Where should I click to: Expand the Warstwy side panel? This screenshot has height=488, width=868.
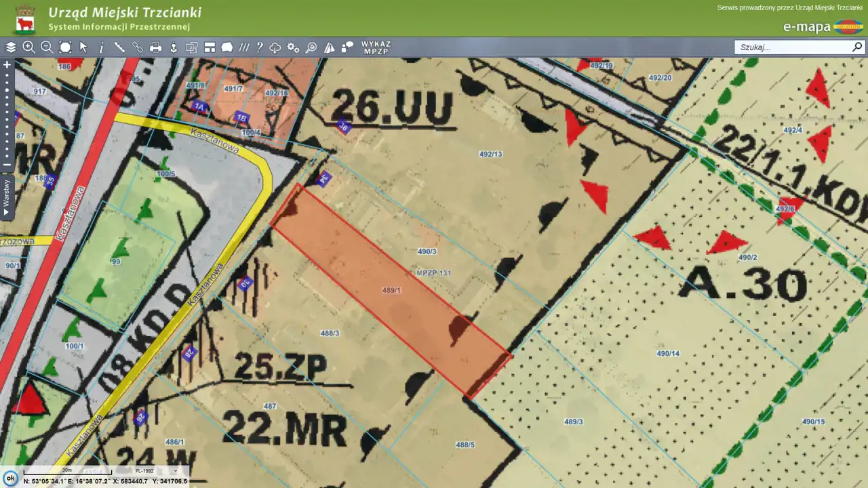click(x=7, y=197)
